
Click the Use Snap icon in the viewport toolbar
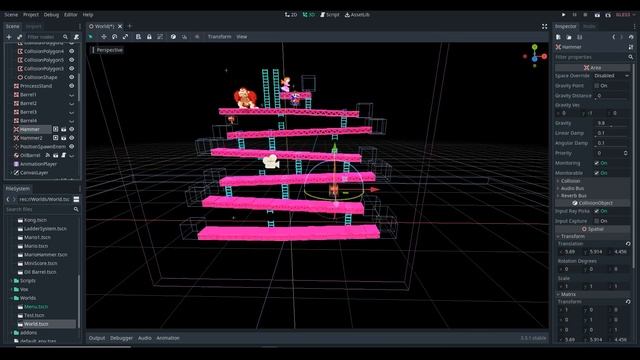pos(184,37)
